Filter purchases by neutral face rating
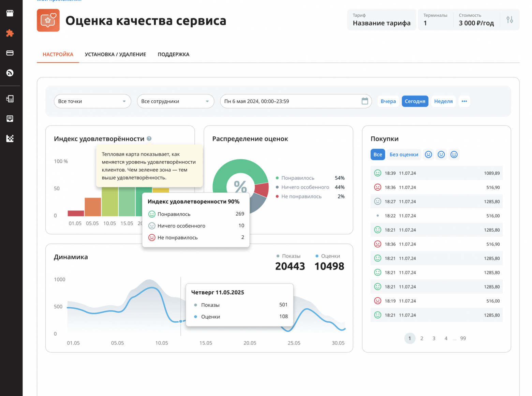Viewport: 532px width, 396px height. coord(441,155)
